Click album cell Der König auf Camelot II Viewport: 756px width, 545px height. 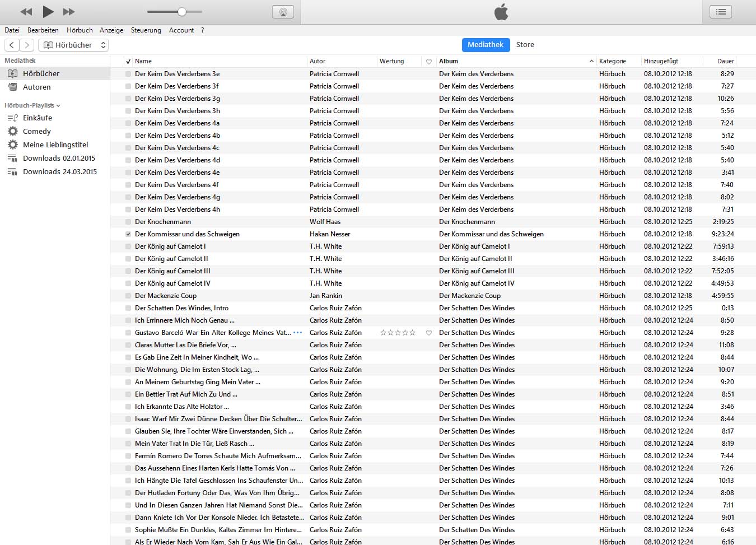pos(475,259)
